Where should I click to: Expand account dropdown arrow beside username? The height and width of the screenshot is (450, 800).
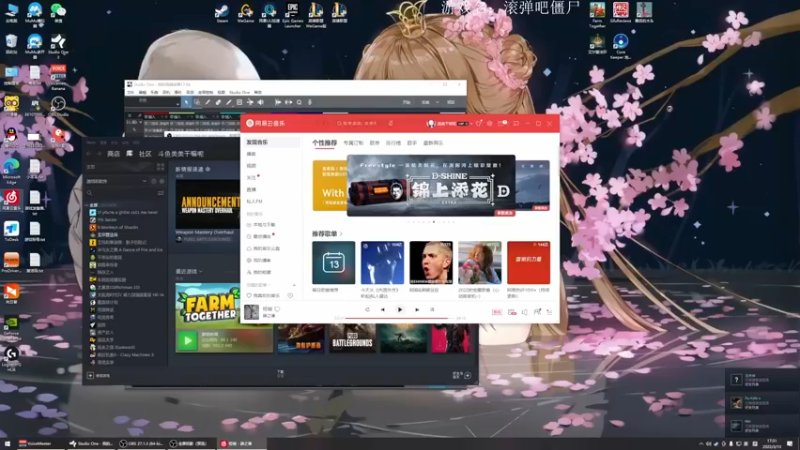[x=471, y=123]
